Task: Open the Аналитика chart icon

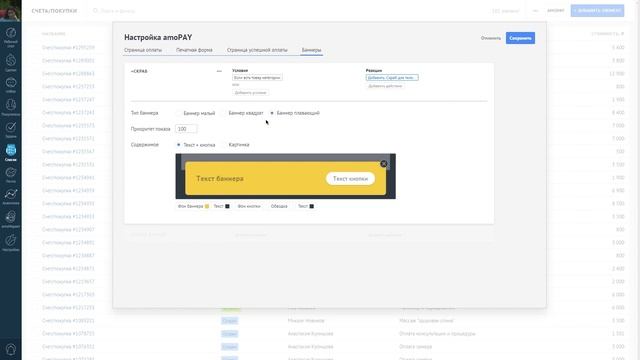Action: tap(11, 196)
